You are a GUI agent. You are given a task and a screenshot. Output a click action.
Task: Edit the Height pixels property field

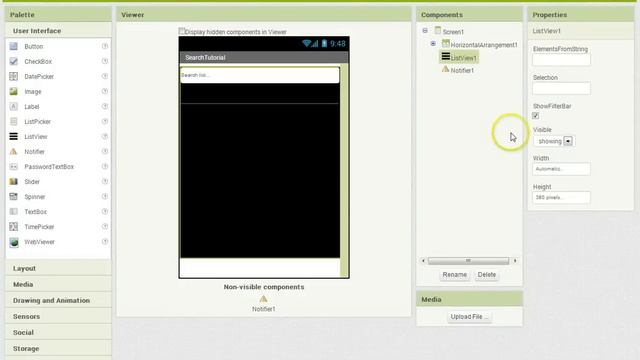(561, 198)
